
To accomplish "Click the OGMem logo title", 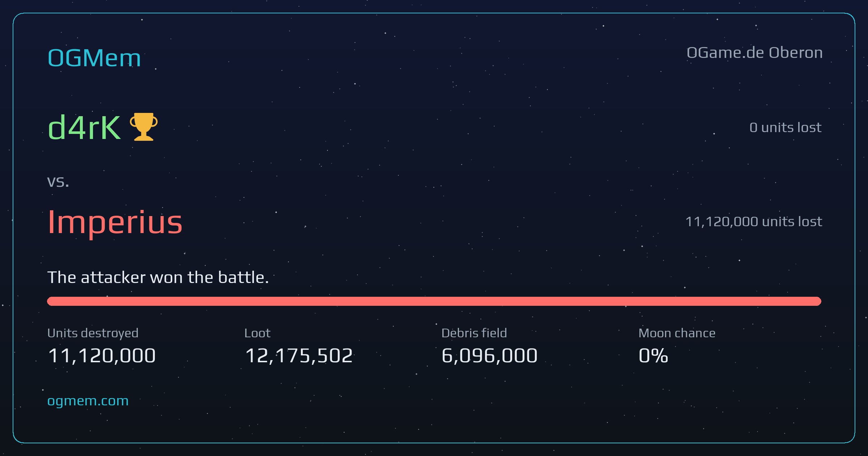I will [x=94, y=58].
